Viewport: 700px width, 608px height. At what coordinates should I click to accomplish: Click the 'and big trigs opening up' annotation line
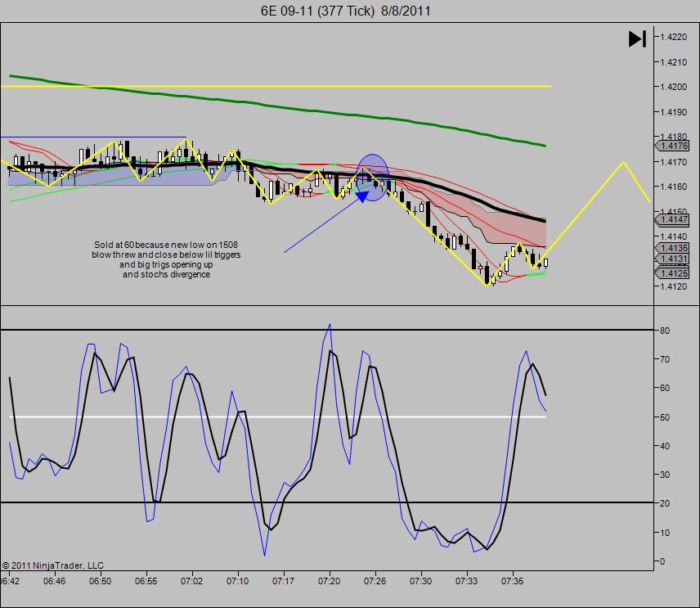point(166,264)
